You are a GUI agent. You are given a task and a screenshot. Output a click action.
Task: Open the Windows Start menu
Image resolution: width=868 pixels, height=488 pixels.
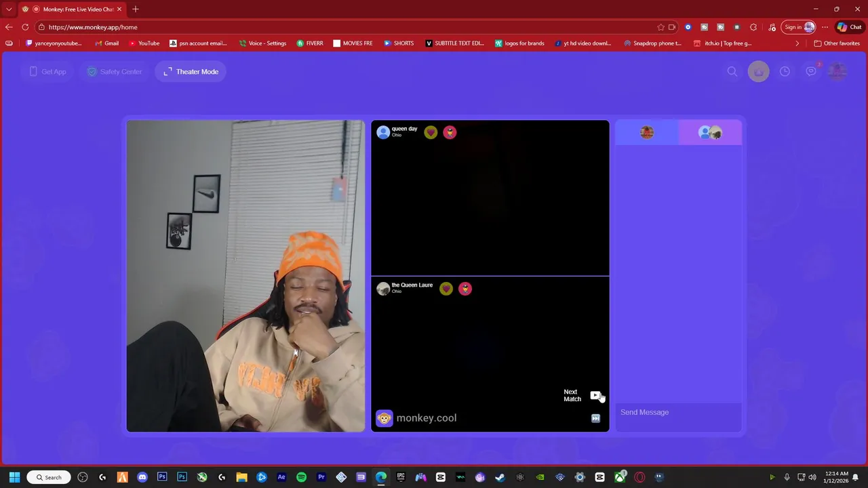(x=14, y=477)
